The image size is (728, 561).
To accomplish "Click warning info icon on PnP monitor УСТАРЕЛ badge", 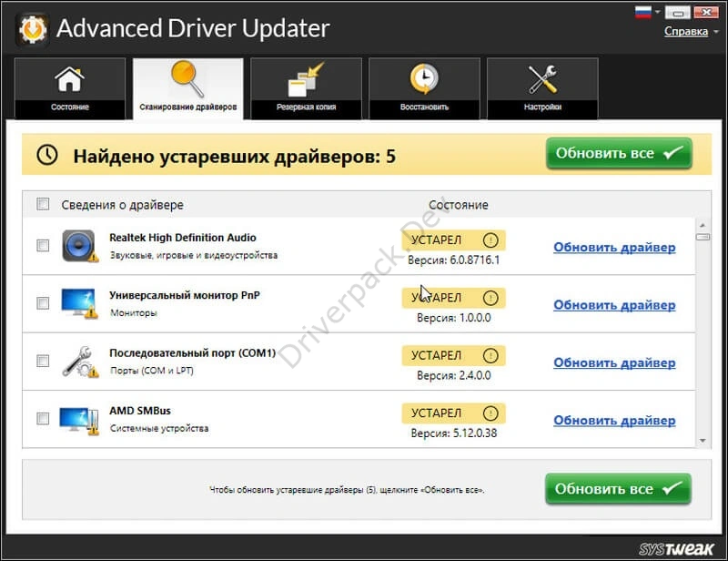I will 490,298.
